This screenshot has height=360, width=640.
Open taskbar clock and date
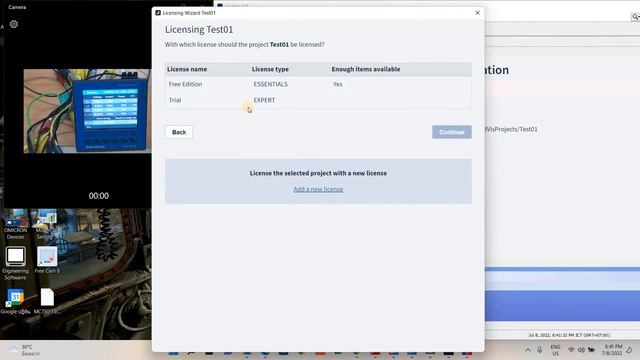point(612,350)
